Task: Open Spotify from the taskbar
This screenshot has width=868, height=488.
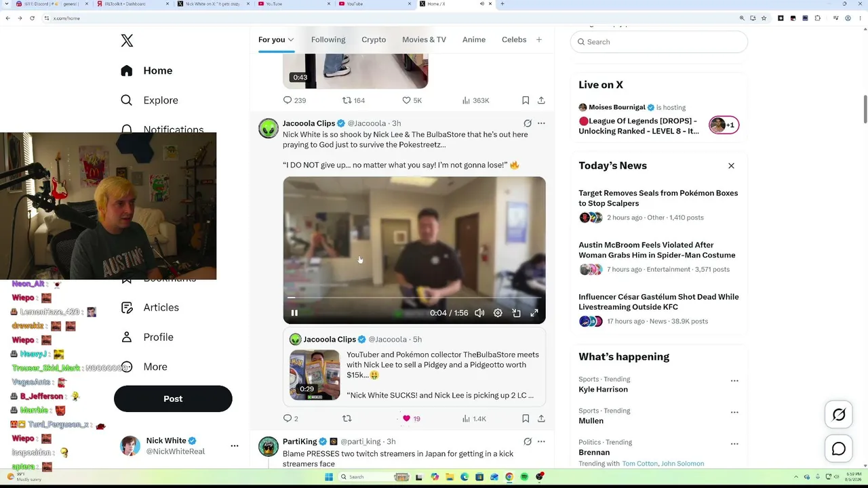Action: [x=524, y=477]
